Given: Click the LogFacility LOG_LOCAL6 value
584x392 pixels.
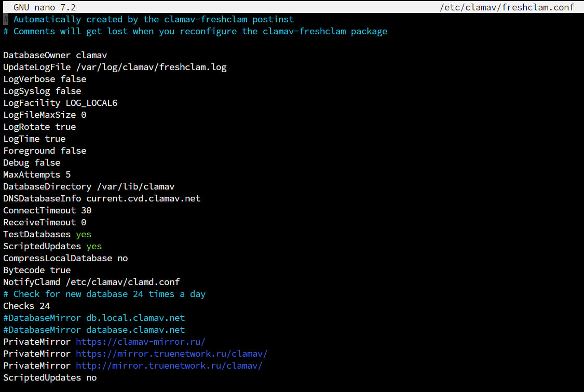Looking at the screenshot, I should coord(91,103).
